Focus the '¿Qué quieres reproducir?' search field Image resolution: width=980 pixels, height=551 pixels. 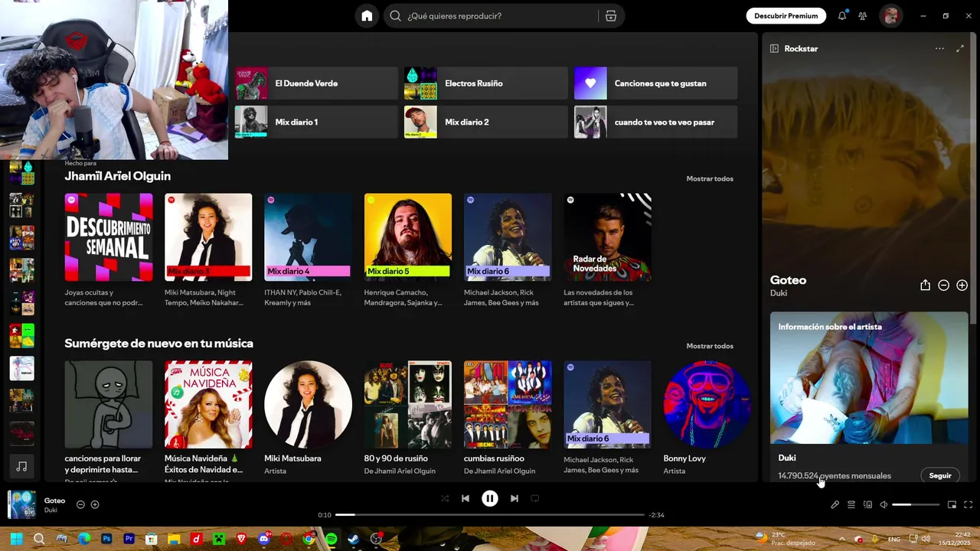501,16
